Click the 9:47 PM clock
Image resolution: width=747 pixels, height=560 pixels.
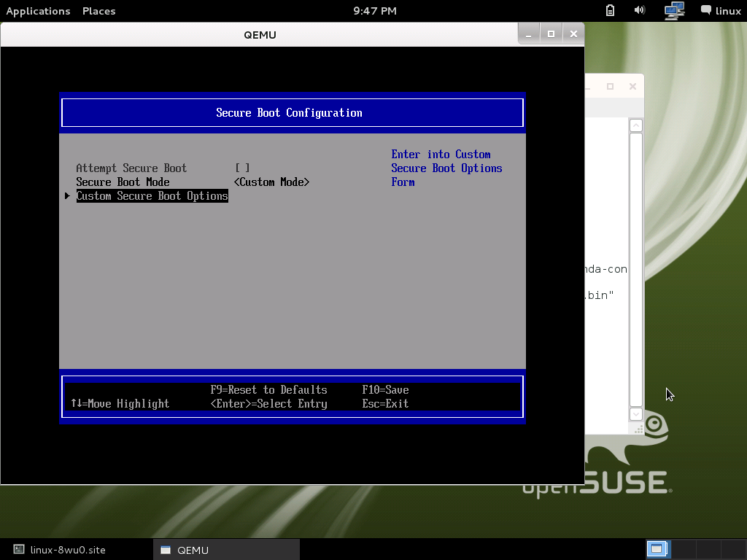(x=374, y=11)
